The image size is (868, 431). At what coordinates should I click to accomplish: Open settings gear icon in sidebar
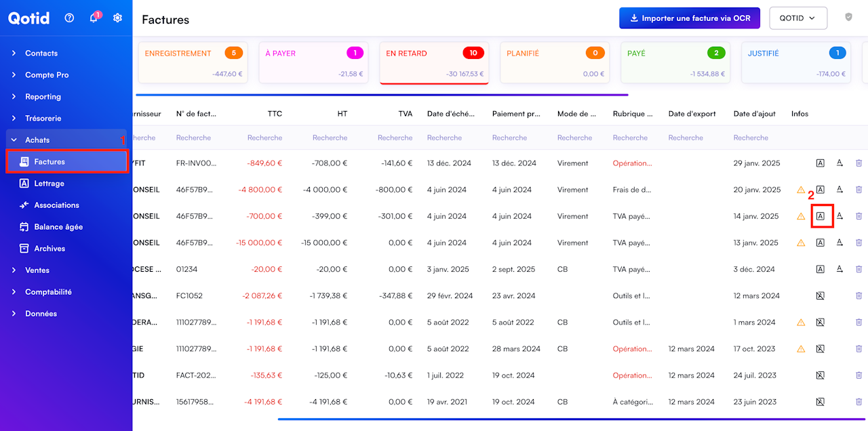(118, 18)
